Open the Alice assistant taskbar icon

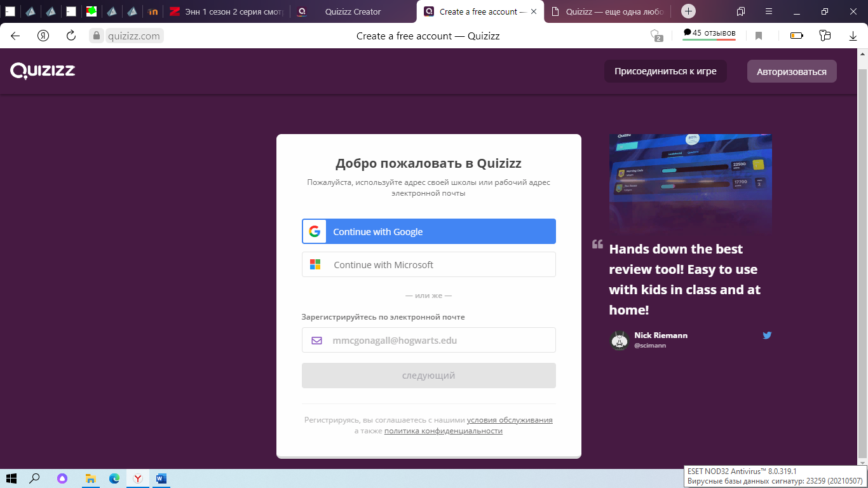[62, 478]
